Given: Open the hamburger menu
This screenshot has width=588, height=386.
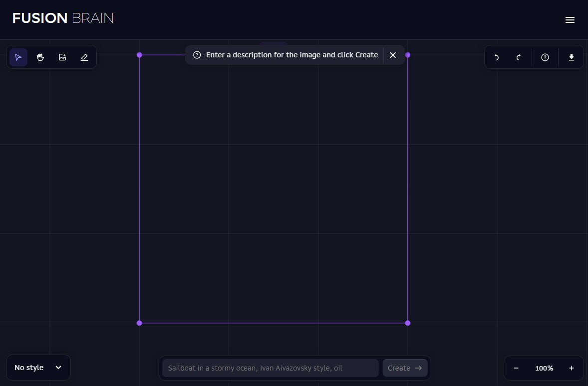Looking at the screenshot, I should (x=570, y=20).
